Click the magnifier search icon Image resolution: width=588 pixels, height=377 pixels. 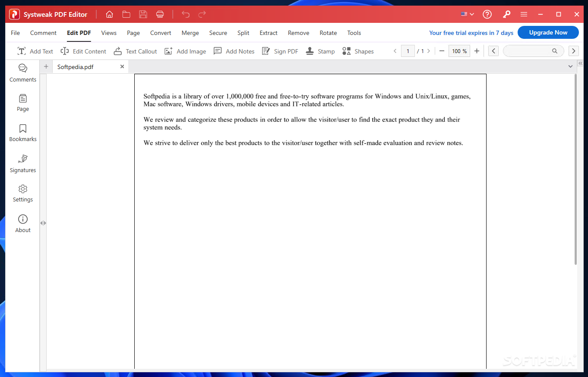coord(555,51)
